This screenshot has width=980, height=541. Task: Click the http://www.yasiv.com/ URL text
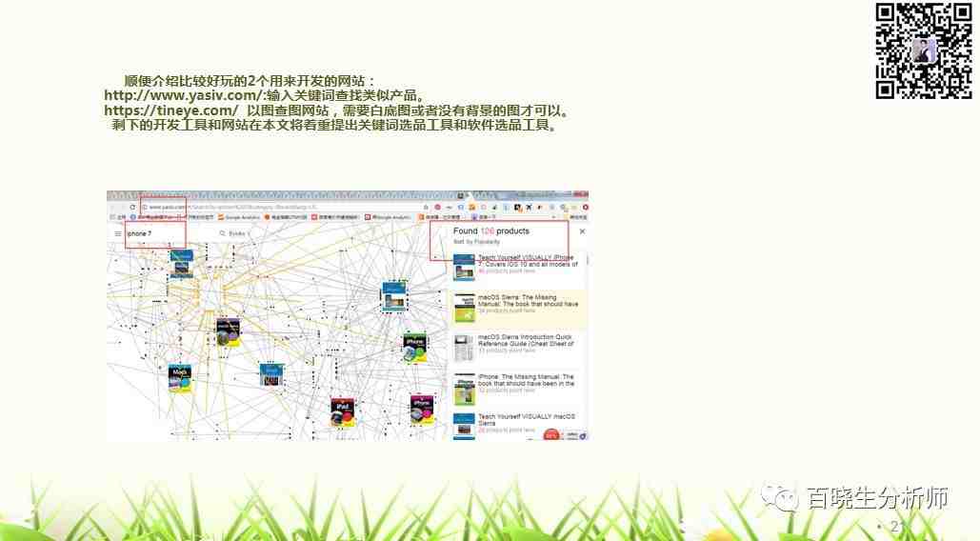[183, 95]
